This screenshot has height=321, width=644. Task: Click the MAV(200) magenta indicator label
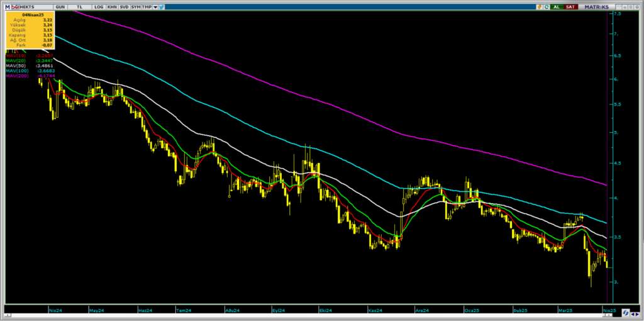tap(17, 76)
